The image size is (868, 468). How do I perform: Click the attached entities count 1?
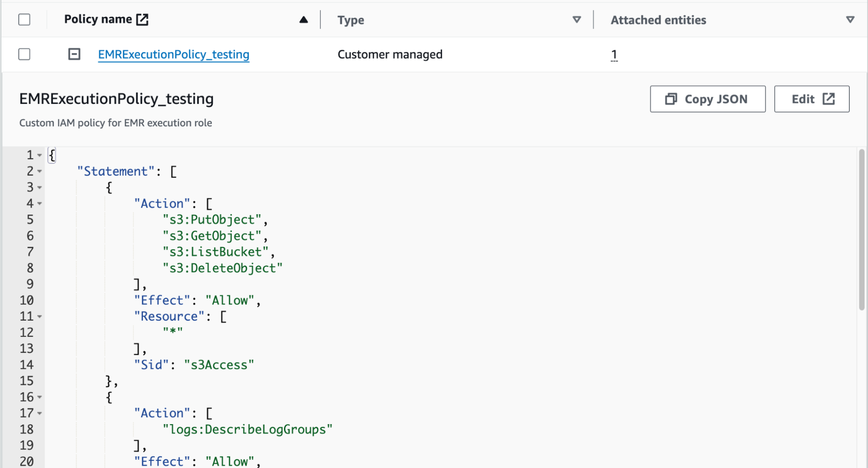click(614, 55)
